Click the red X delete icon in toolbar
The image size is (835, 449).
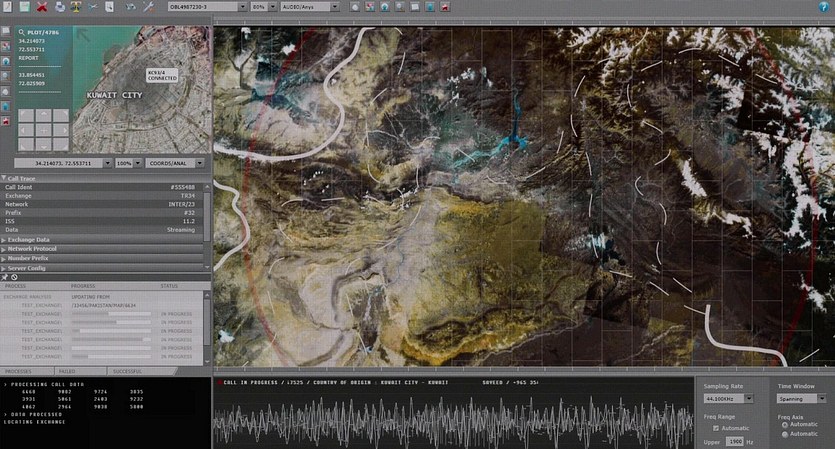tap(41, 6)
